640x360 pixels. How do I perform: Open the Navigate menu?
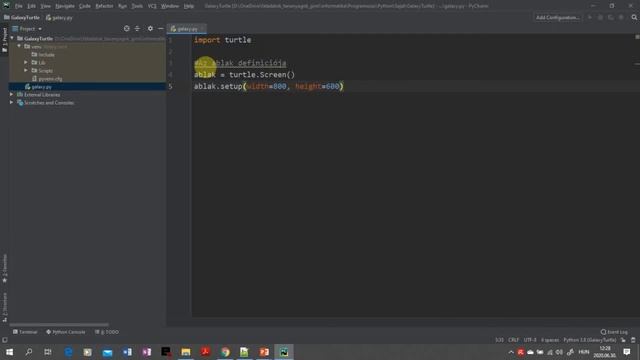point(65,6)
